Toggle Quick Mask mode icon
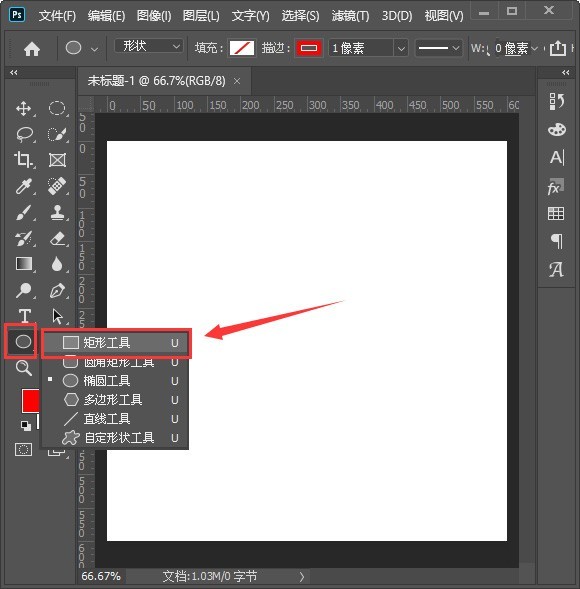 pyautogui.click(x=23, y=449)
